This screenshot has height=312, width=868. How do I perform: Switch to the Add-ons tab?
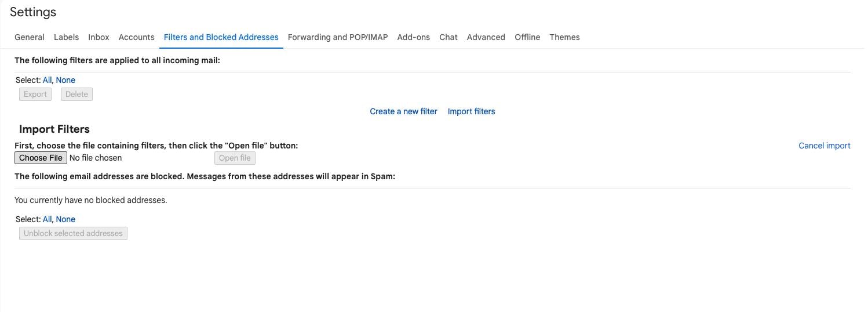coord(413,37)
